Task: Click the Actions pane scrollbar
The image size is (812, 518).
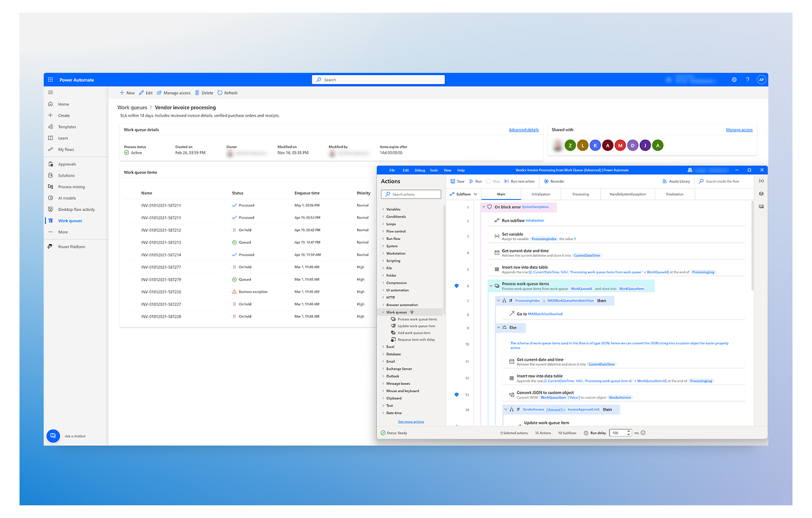Action: [444, 259]
